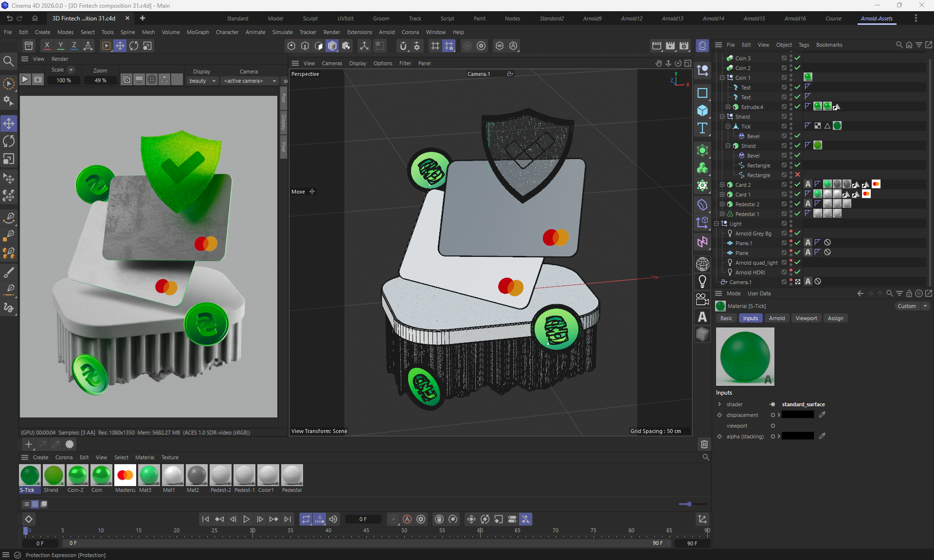Screen dimensions: 934x560
Task: Toggle the enable checkmark for Coin 3
Action: coord(797,58)
